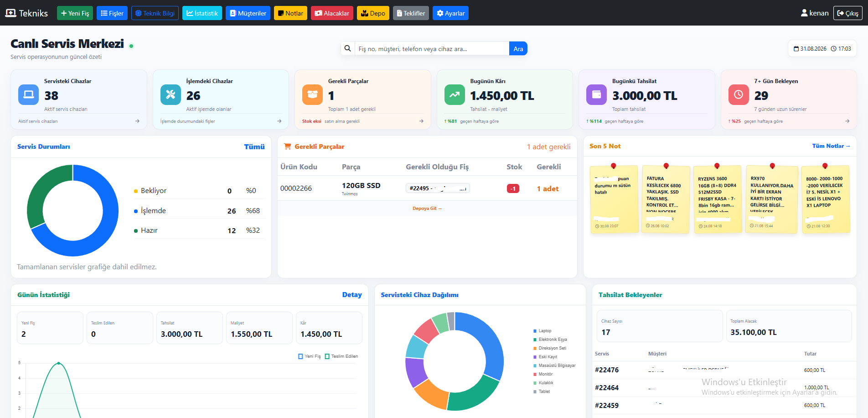Image resolution: width=868 pixels, height=418 pixels.
Task: Open the FATURA KESİLECEK 6800 note
Action: pos(666,199)
